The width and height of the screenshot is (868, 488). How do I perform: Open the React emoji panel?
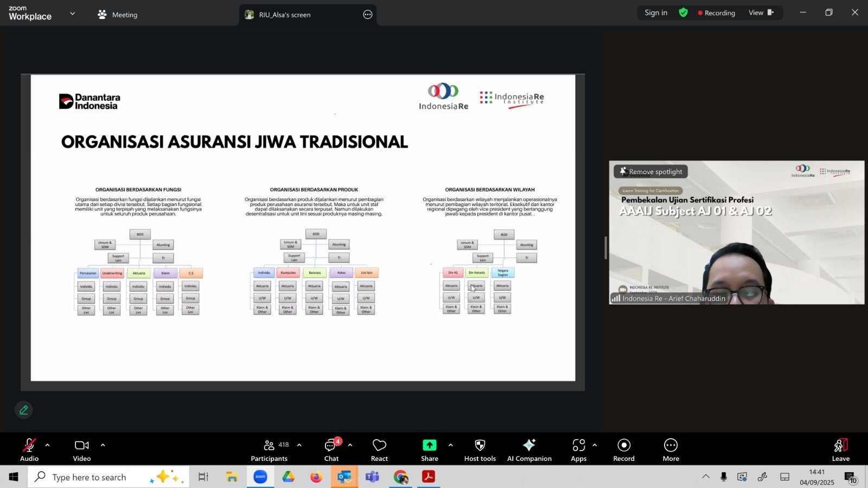pos(379,450)
